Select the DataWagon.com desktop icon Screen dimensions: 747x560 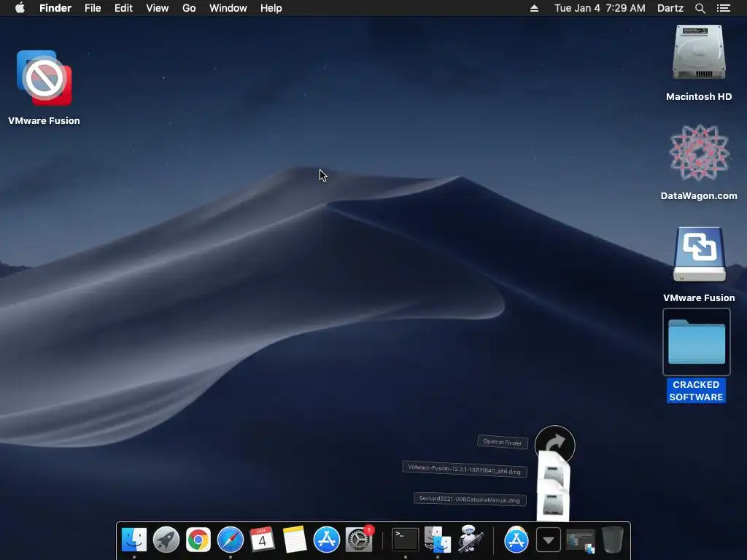(699, 152)
